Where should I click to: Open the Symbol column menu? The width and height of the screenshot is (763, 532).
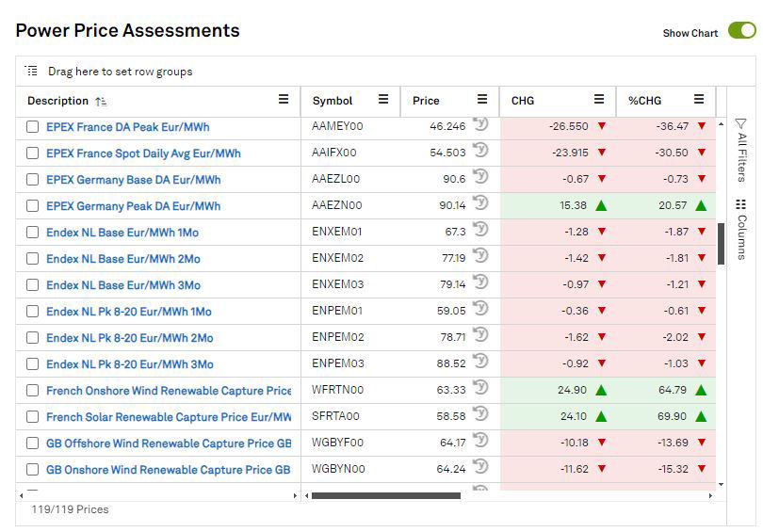click(x=383, y=100)
